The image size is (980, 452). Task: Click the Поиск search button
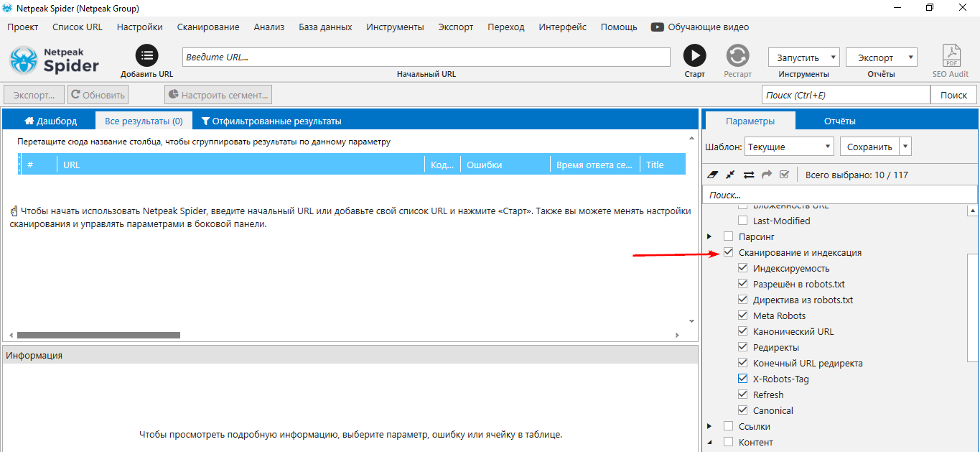pyautogui.click(x=954, y=95)
